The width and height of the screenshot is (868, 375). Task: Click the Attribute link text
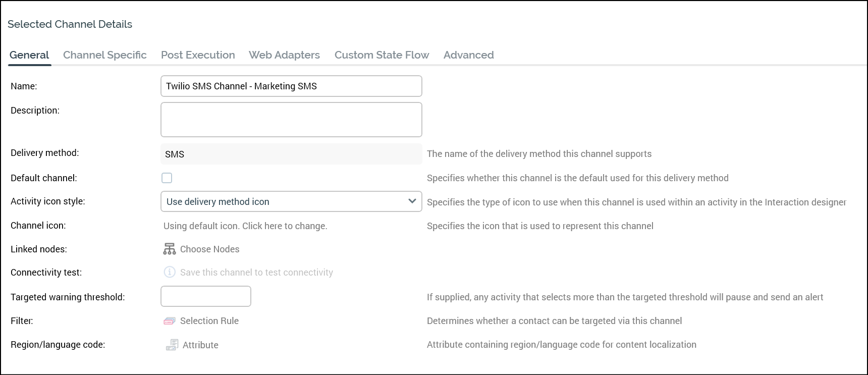click(200, 345)
